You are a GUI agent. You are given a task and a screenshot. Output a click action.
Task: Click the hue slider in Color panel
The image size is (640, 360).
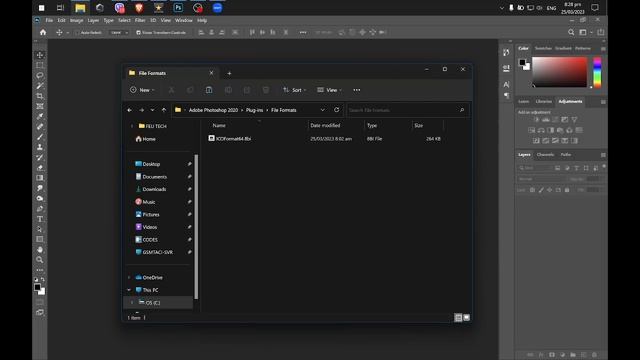(597, 73)
